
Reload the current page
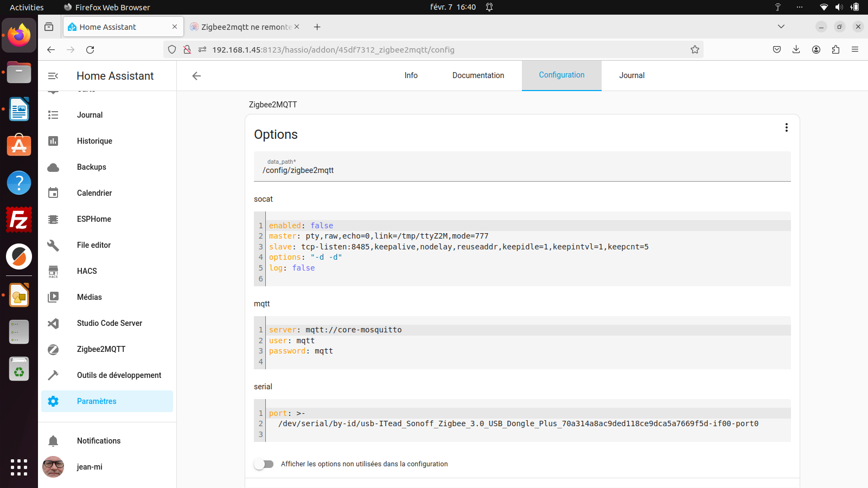click(x=90, y=49)
